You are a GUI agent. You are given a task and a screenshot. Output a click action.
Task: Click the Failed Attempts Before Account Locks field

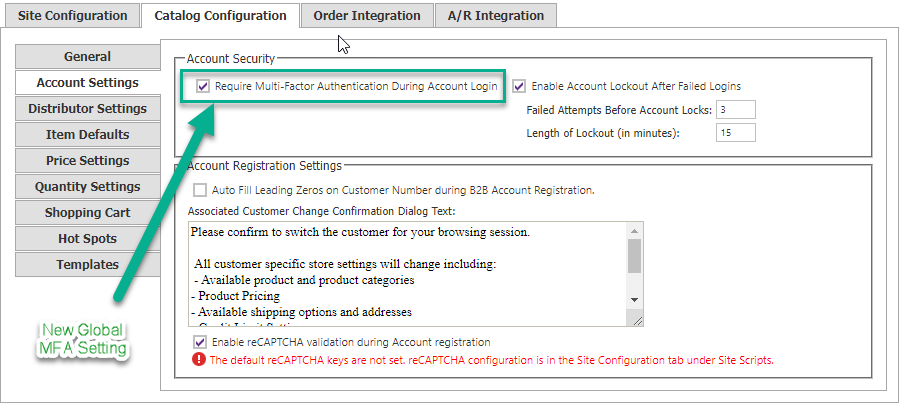[735, 110]
